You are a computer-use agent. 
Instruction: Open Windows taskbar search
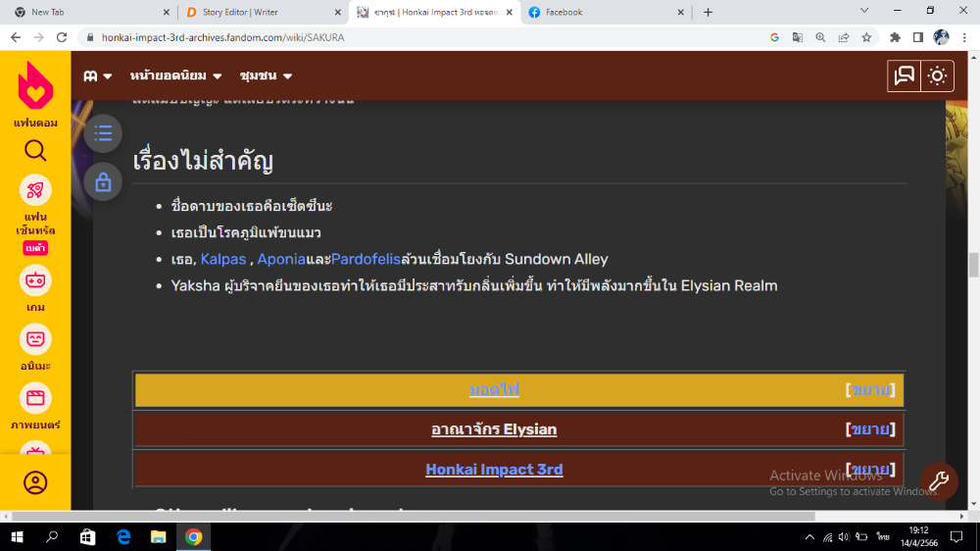pyautogui.click(x=52, y=536)
